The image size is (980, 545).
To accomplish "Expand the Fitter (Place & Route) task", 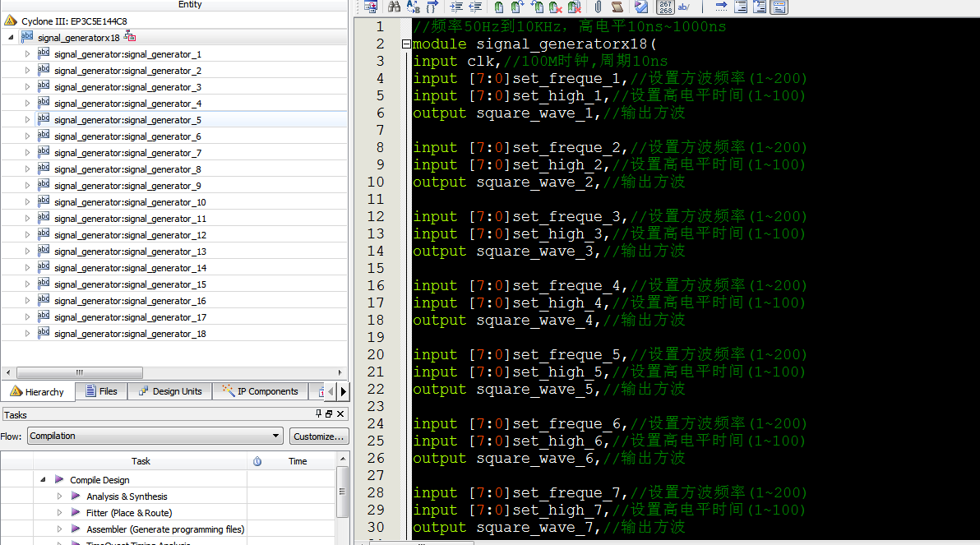I will tap(59, 512).
